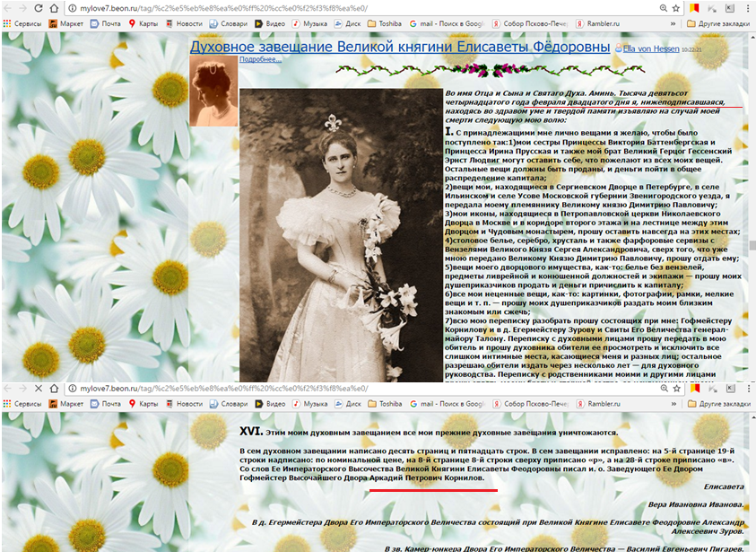Follow the Подробнее... link
The width and height of the screenshot is (756, 552).
pyautogui.click(x=260, y=59)
